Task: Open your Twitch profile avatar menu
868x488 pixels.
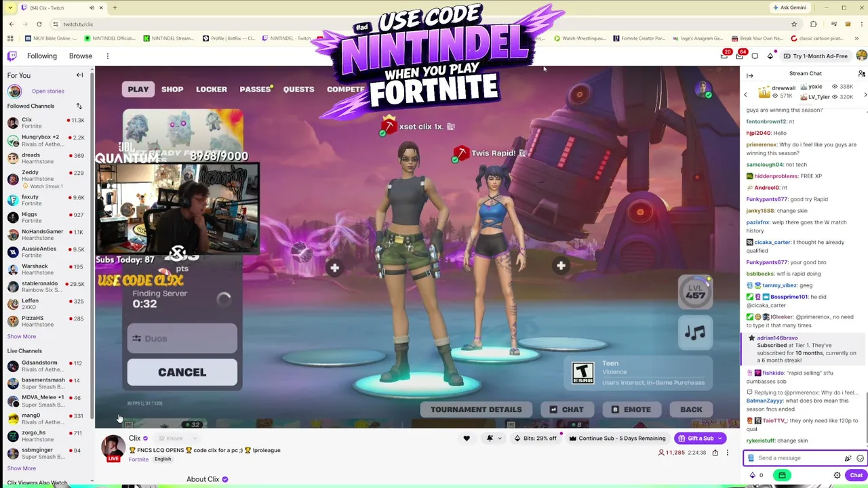Action: point(861,56)
